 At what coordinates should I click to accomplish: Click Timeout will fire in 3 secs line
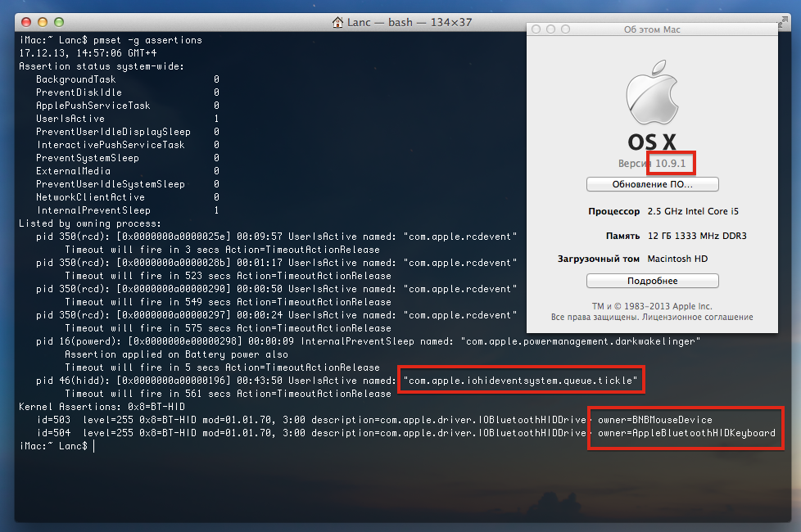[222, 250]
